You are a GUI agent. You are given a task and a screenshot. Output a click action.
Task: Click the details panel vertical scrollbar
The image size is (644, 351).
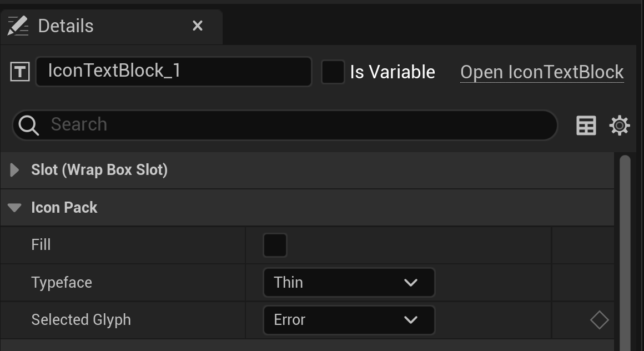pos(625,252)
